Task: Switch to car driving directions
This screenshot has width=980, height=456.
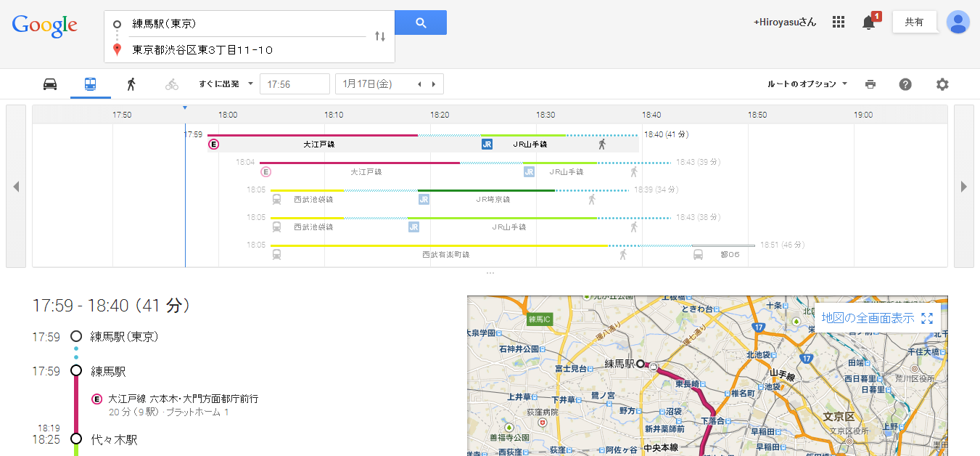Action: click(x=50, y=84)
